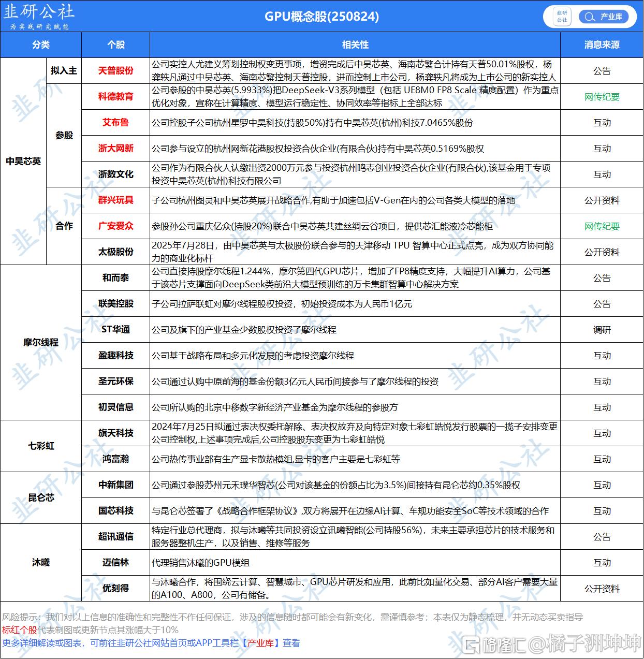Click stock name 旗天科技

tap(116, 433)
